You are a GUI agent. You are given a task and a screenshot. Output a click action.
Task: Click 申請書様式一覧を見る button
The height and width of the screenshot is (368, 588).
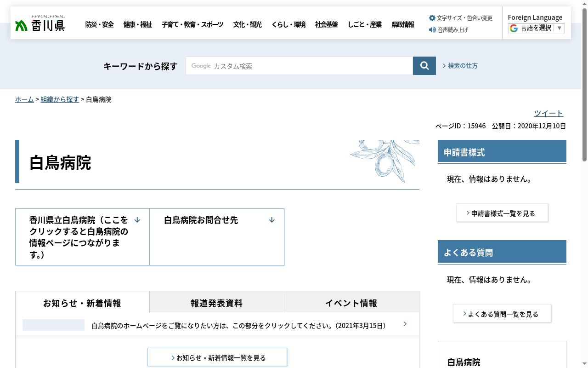pyautogui.click(x=502, y=213)
